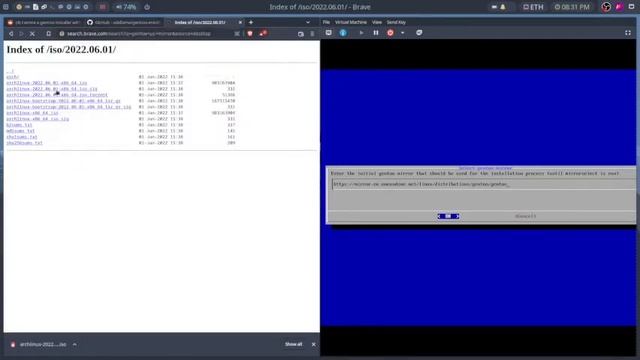Open archlinux-2022.06.01-x86_64.iso.torrent link
The image size is (640, 360).
[57, 95]
